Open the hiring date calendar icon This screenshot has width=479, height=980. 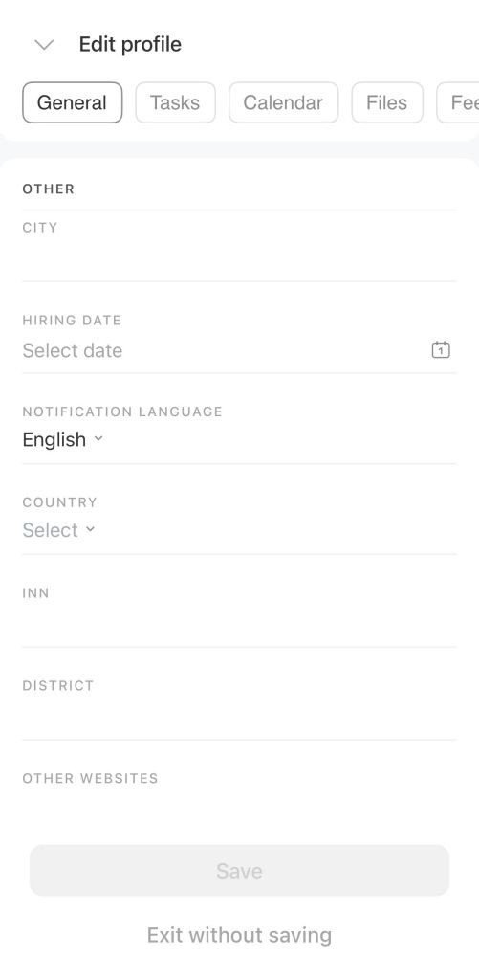tap(441, 350)
